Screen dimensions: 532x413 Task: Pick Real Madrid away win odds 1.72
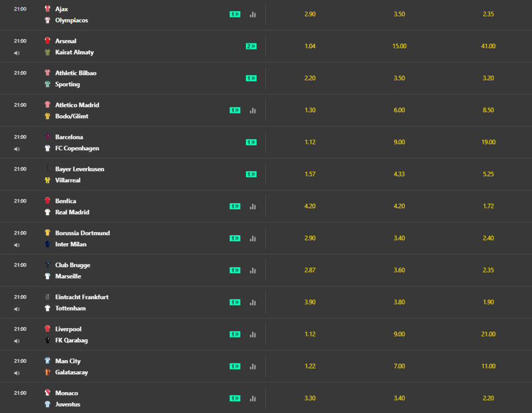tap(488, 206)
